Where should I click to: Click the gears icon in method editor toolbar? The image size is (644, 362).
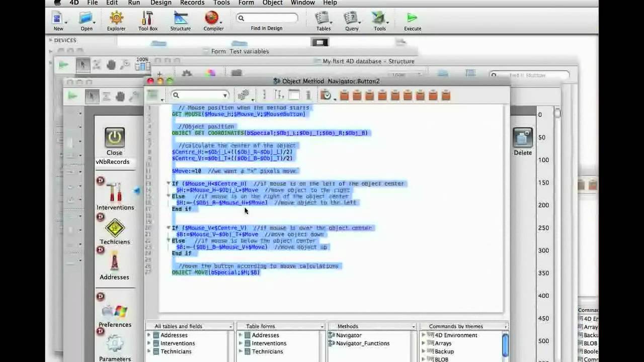point(244,95)
